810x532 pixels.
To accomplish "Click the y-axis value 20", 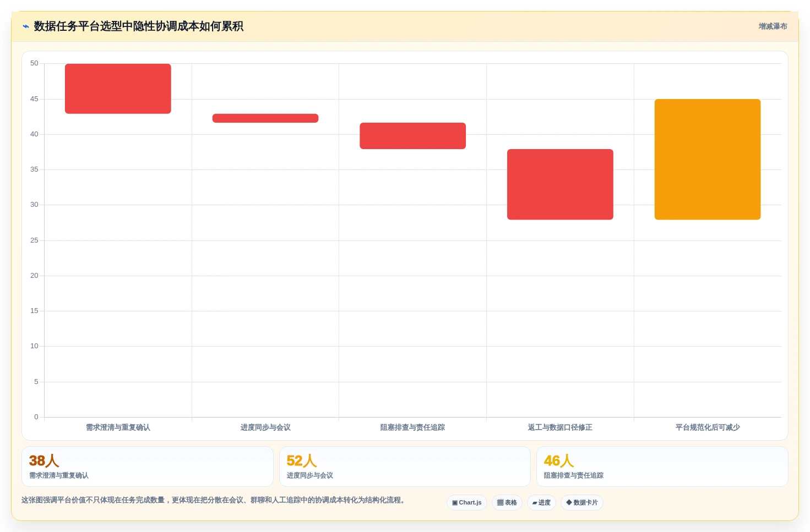I will [x=34, y=276].
